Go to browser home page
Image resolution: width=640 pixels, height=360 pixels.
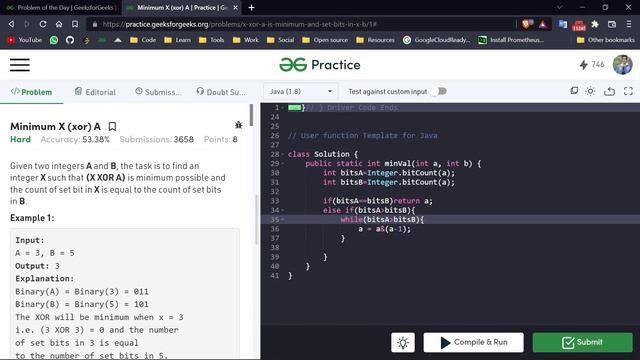[x=59, y=24]
